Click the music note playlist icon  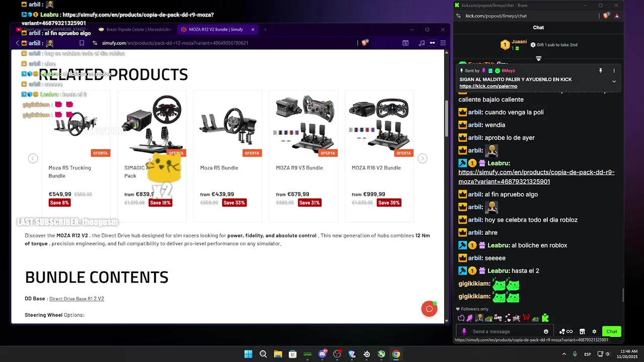pos(422,43)
